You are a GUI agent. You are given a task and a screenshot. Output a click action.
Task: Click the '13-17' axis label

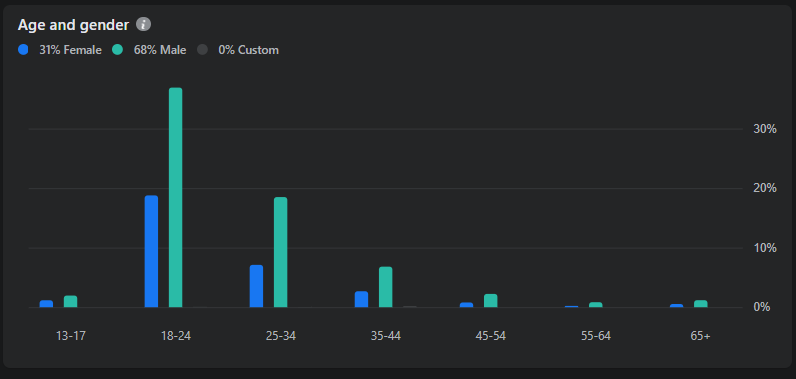[71, 336]
